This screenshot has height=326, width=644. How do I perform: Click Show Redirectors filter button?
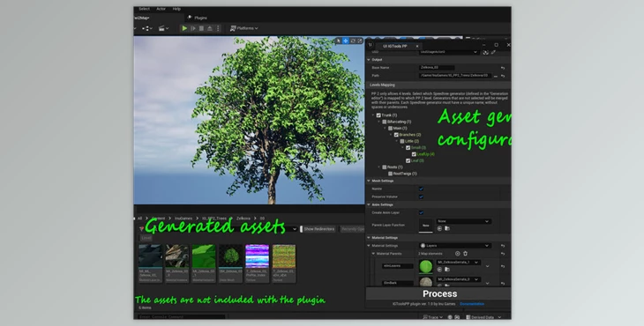(x=318, y=229)
